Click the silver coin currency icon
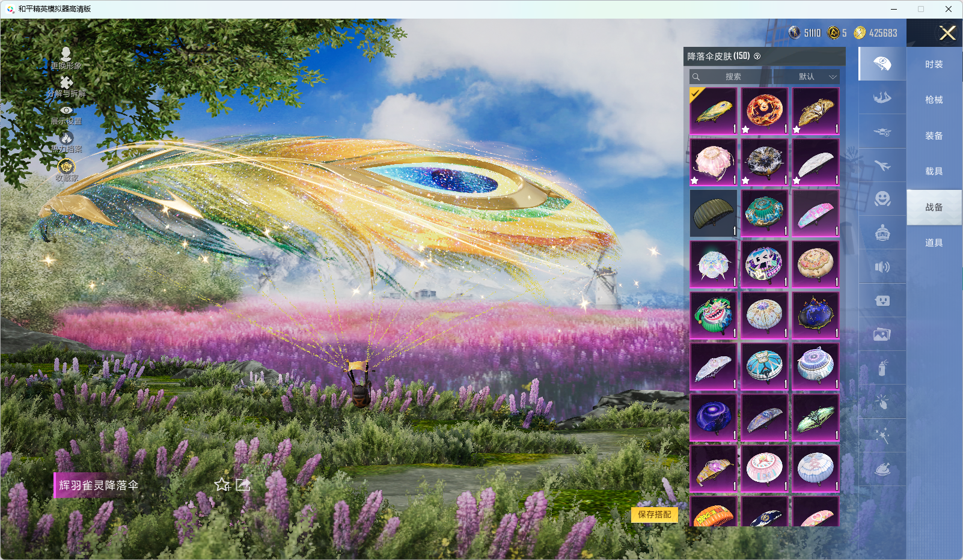963x560 pixels. [x=795, y=32]
